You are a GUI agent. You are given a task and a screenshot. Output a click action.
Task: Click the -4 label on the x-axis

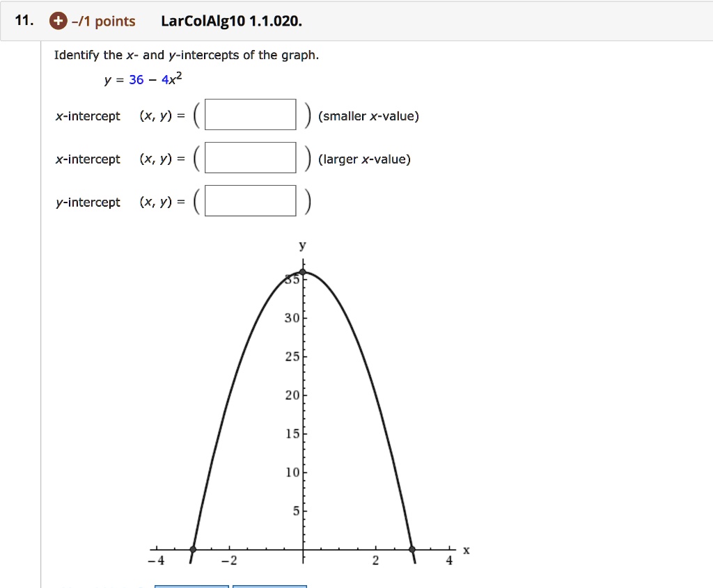tap(157, 561)
